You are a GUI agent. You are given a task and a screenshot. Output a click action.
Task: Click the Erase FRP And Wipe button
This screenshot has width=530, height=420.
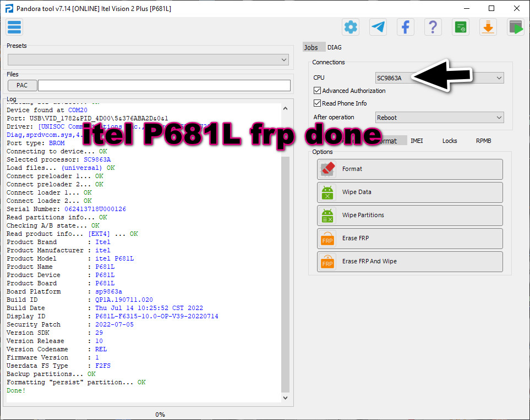point(409,262)
